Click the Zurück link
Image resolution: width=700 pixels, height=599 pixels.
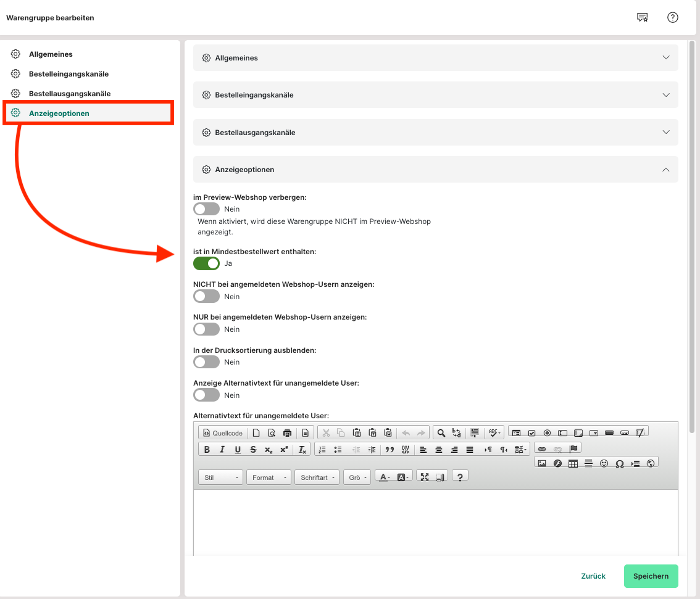pos(593,576)
